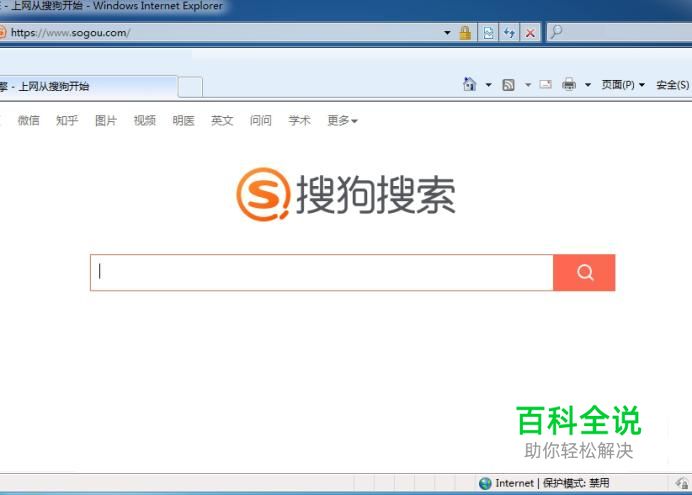
Task: Open the 明医 link
Action: click(x=184, y=120)
